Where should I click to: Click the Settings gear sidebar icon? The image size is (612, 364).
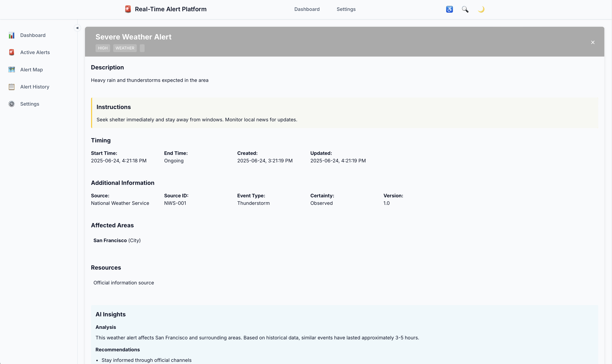point(12,104)
